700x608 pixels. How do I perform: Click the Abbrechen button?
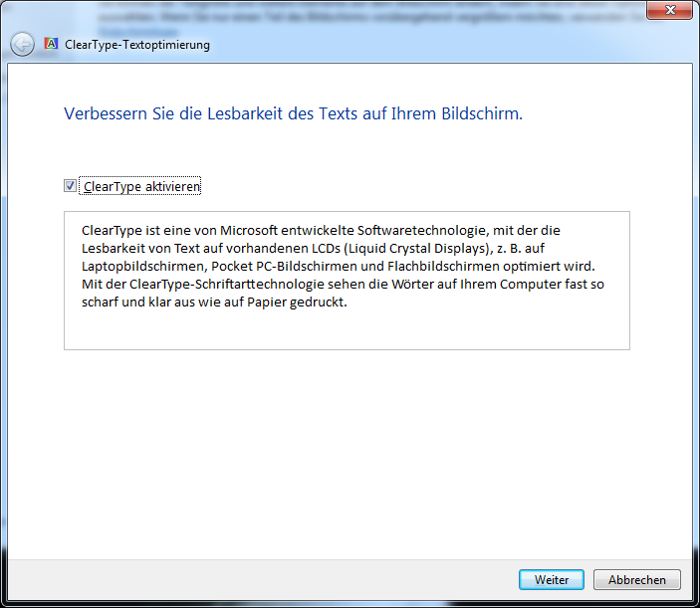click(x=636, y=579)
